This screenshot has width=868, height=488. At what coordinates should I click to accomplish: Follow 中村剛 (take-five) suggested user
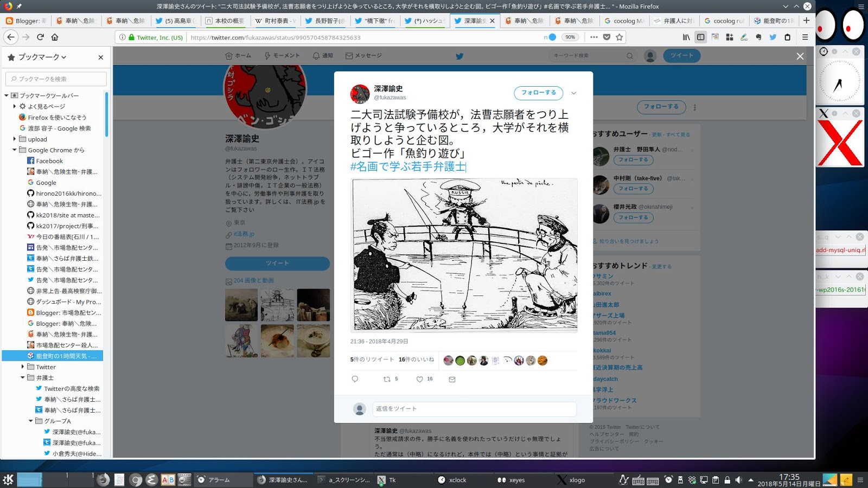tap(633, 189)
